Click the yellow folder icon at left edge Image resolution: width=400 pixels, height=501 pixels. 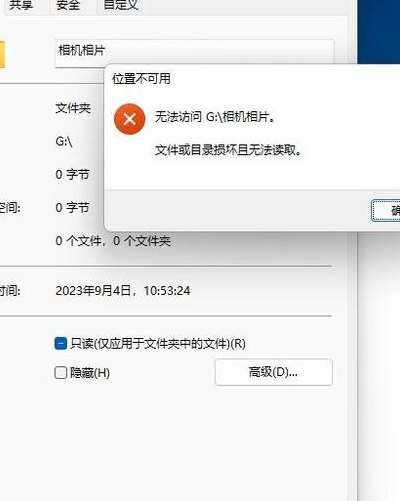click(x=2, y=54)
